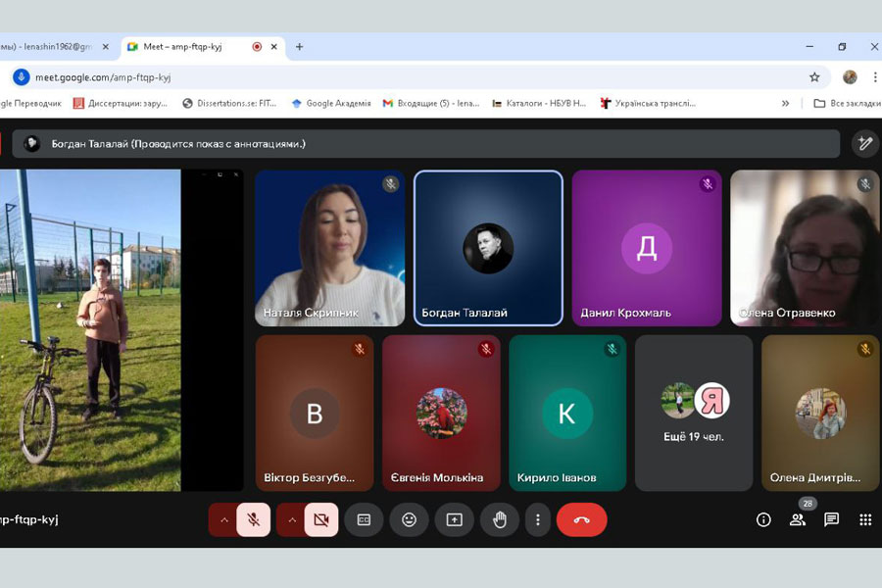Open the activities grid icon
The width and height of the screenshot is (882, 588).
coord(865,519)
